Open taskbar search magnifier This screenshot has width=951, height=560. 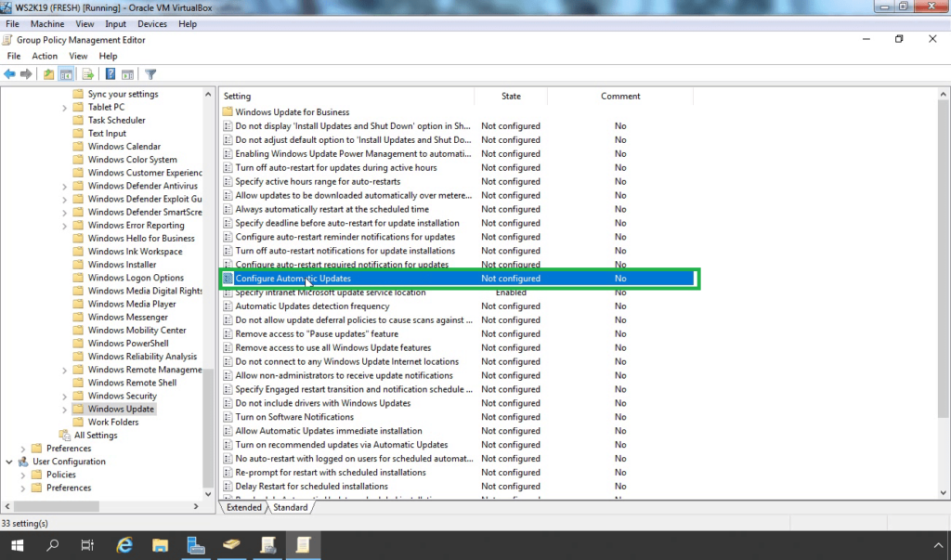click(53, 545)
